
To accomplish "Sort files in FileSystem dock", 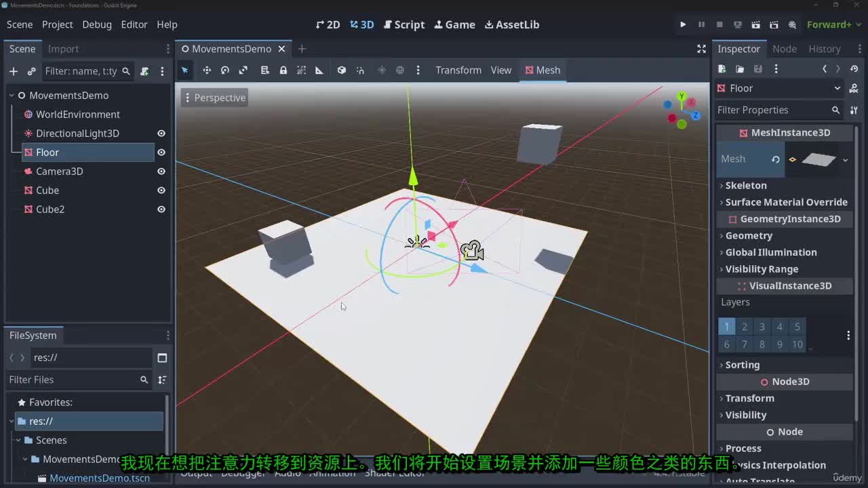I will (x=162, y=380).
